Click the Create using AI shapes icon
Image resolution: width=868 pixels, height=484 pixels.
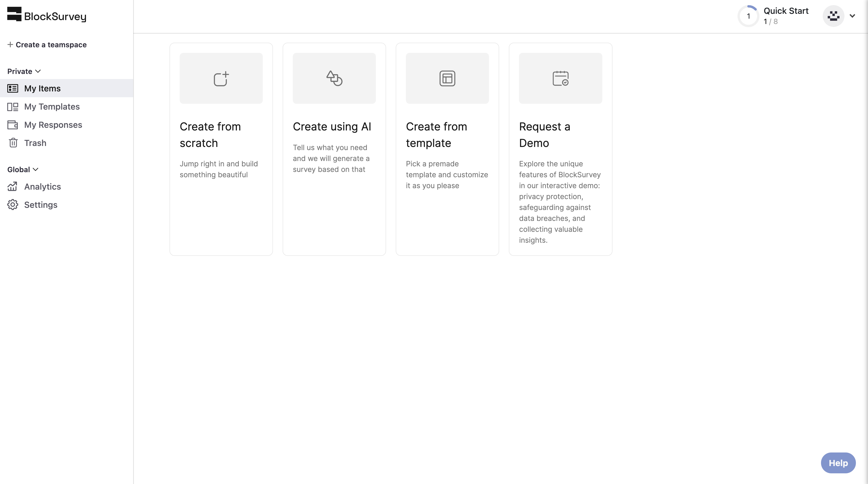pyautogui.click(x=334, y=79)
